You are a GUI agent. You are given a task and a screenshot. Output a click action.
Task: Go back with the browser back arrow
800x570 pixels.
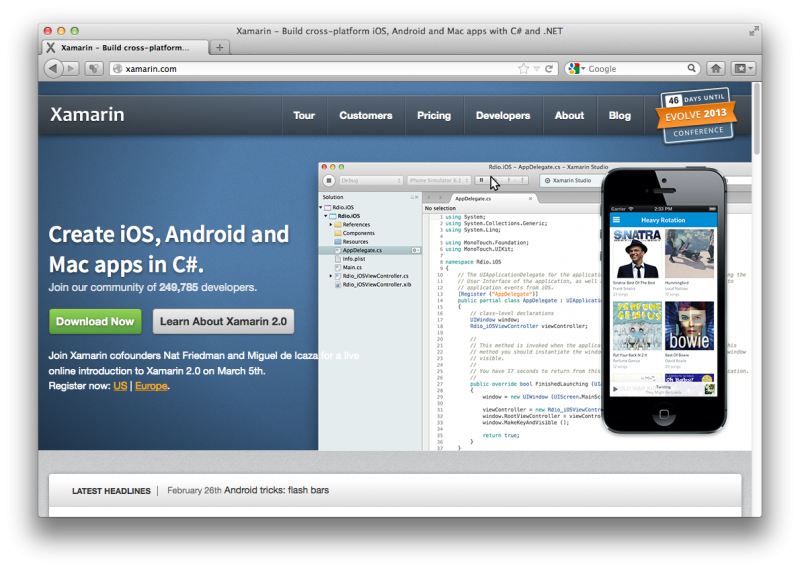pyautogui.click(x=53, y=68)
